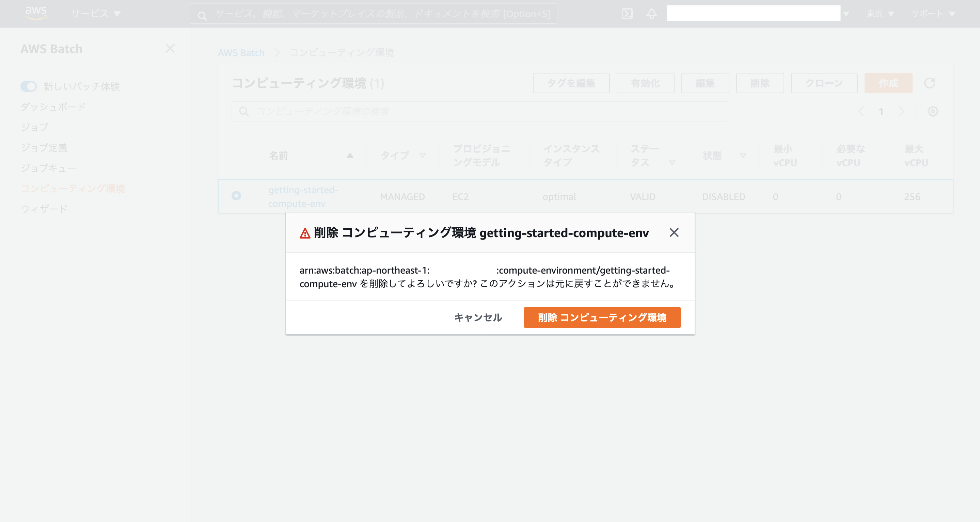Click the 編集 button
Image resolution: width=980 pixels, height=522 pixels.
705,83
